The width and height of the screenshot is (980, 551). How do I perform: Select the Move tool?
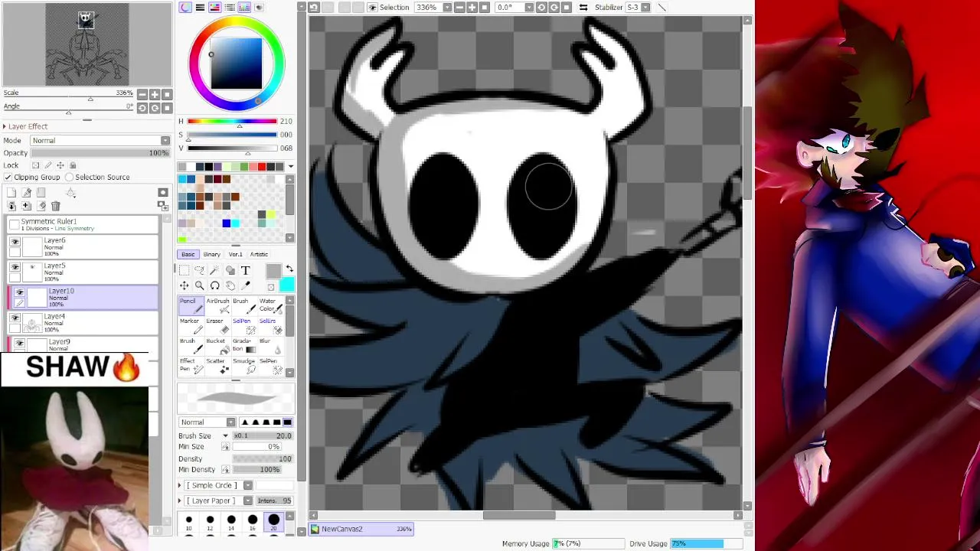[185, 285]
